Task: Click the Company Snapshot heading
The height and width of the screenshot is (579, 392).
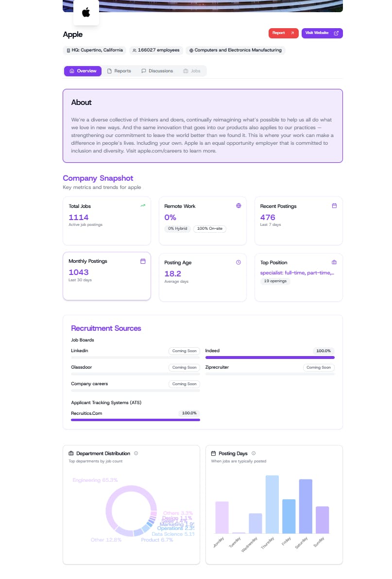Action: click(x=98, y=178)
